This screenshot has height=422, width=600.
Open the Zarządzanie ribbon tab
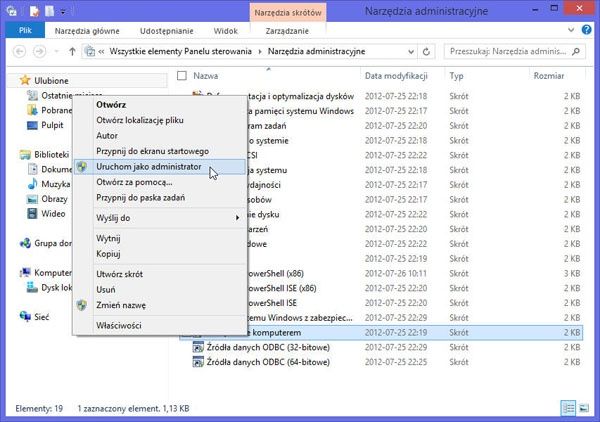[x=287, y=31]
